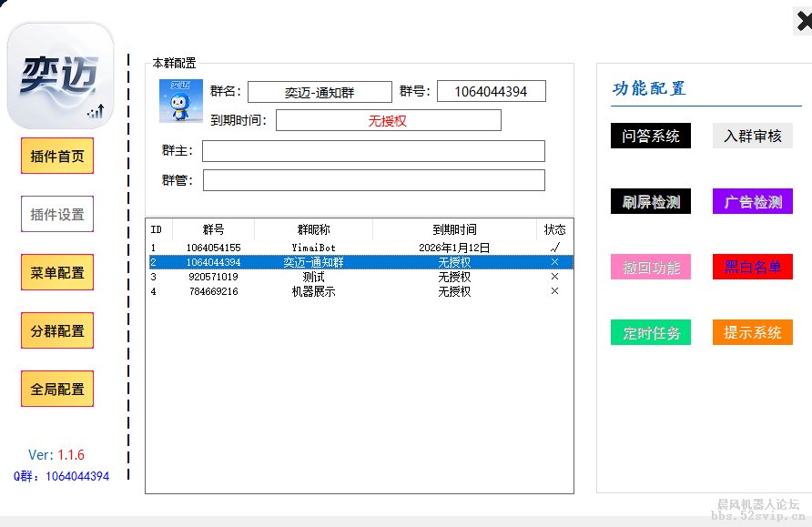
Task: Open the 定时任务 configuration
Action: [x=651, y=333]
